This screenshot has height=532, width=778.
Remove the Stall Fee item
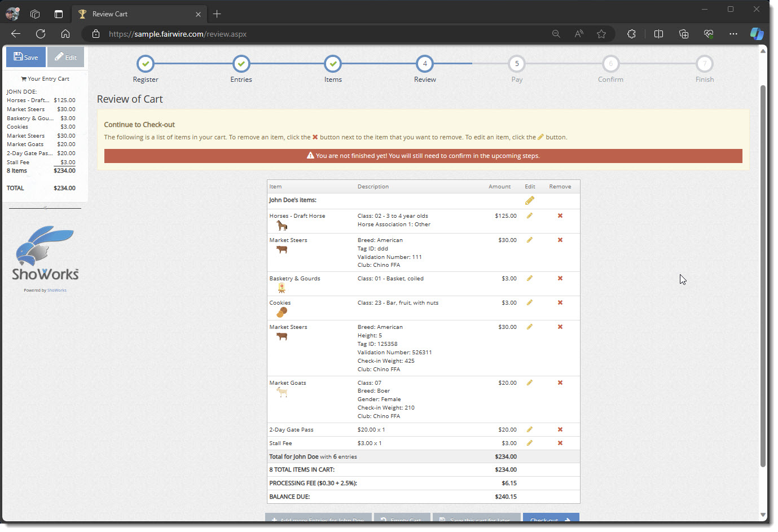tap(560, 443)
